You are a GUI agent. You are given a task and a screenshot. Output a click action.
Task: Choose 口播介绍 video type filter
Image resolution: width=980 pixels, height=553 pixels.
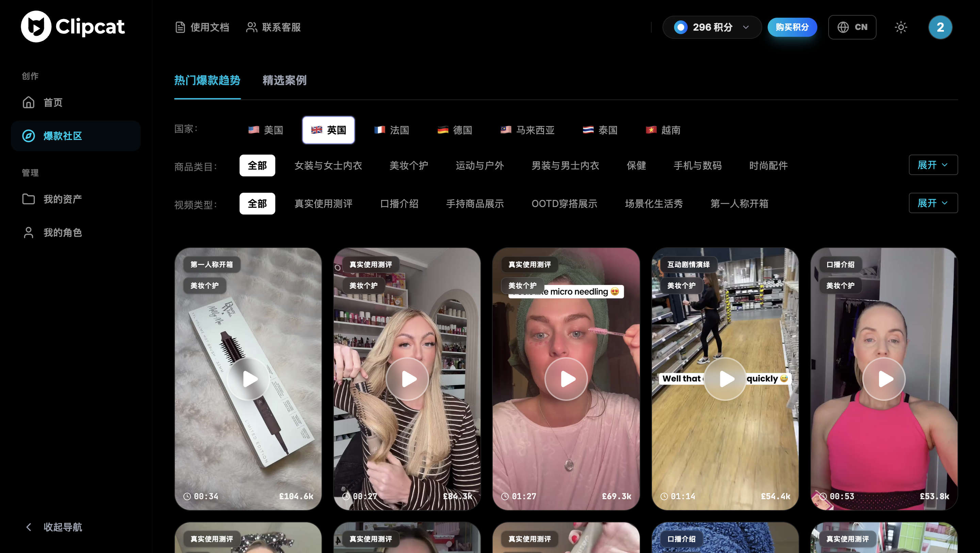tap(399, 204)
